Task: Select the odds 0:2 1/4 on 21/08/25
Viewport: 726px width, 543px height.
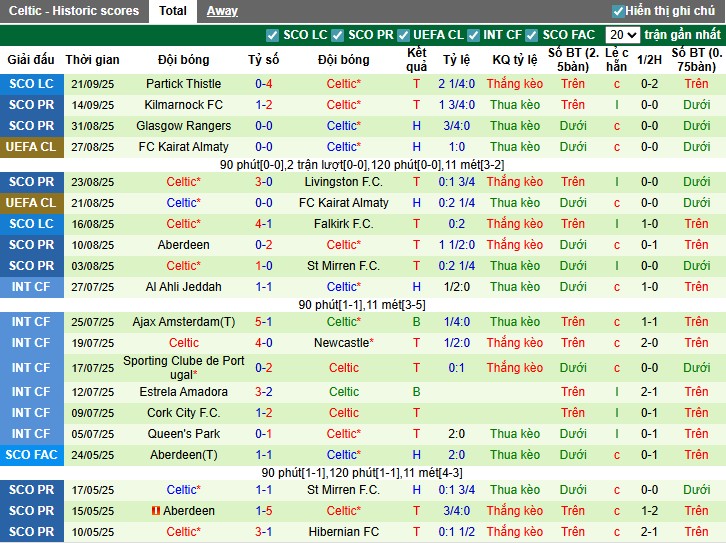Action: [x=457, y=203]
